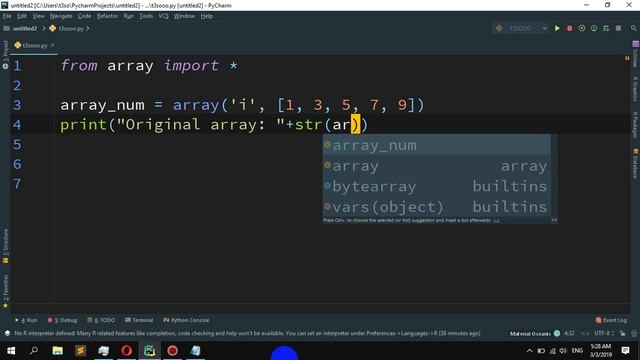Open the Windows notification center
This screenshot has height=360, width=640.
coord(625,351)
